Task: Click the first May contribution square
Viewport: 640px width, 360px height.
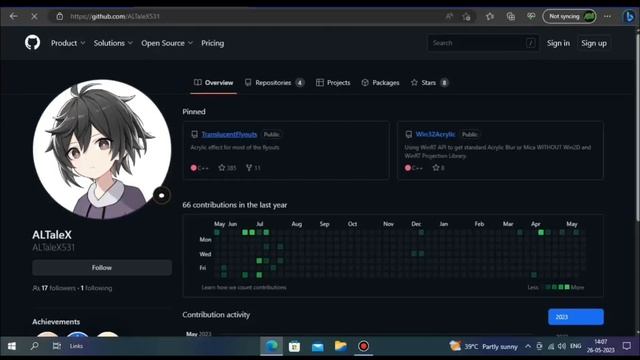Action: 217,233
